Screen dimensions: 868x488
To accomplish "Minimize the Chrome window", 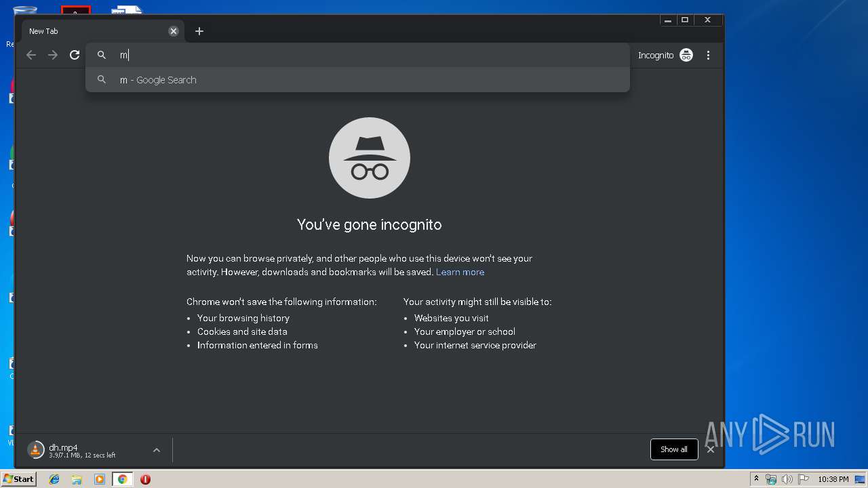I will pos(668,20).
